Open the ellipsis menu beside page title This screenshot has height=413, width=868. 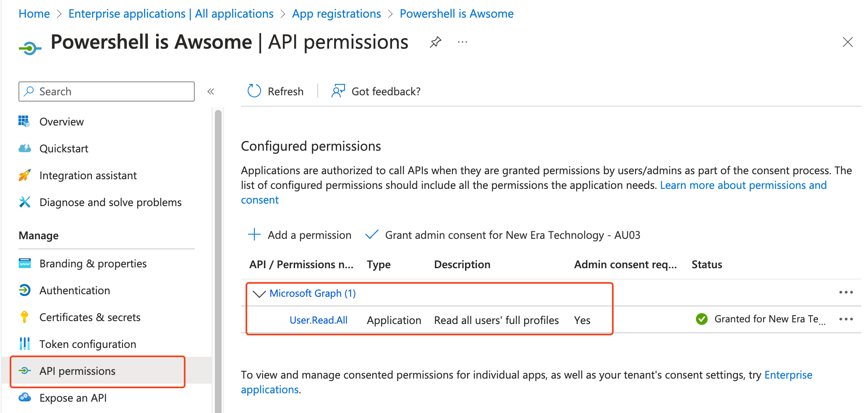click(463, 42)
